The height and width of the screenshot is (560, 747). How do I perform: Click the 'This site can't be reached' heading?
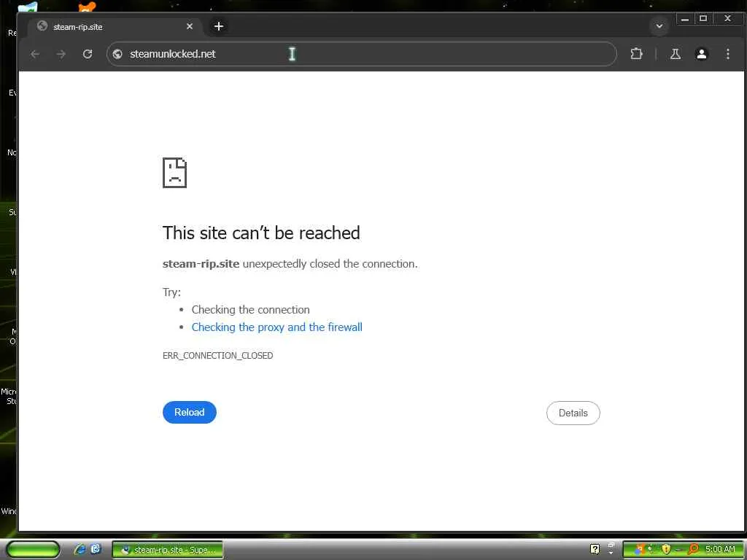[261, 233]
